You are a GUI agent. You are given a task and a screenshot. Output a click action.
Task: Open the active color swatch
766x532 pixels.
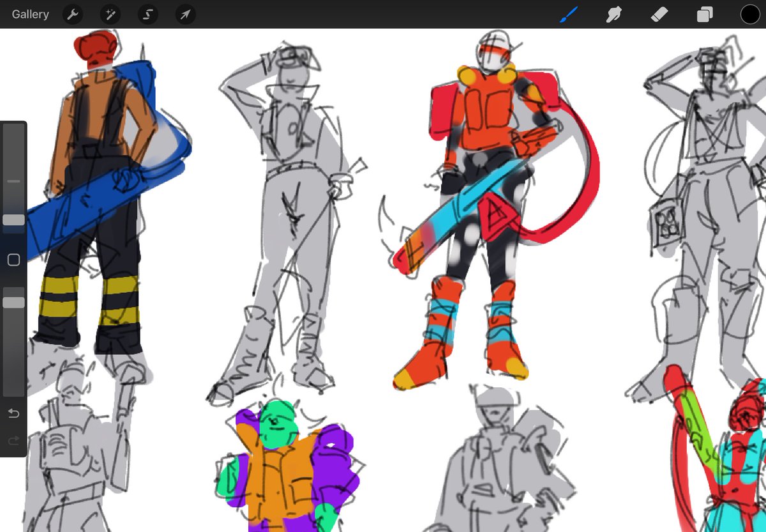click(750, 14)
